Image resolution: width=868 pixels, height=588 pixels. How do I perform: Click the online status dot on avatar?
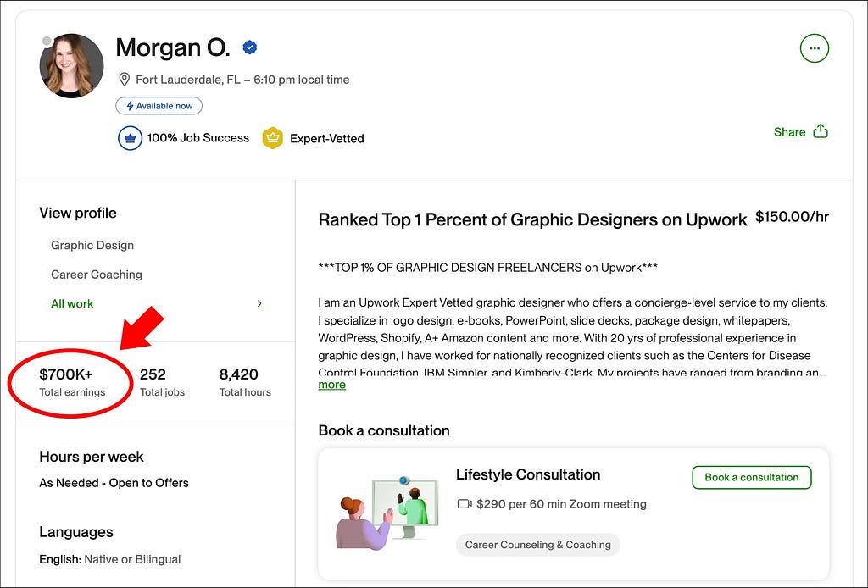pyautogui.click(x=47, y=41)
